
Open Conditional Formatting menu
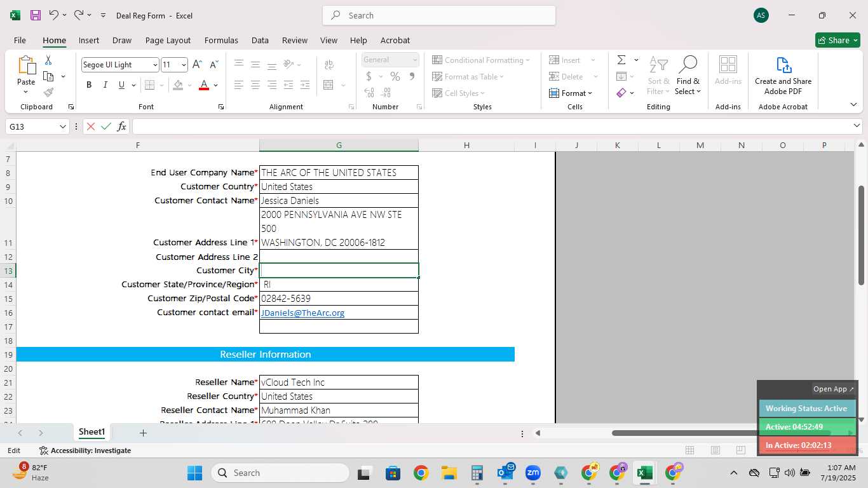tap(481, 60)
